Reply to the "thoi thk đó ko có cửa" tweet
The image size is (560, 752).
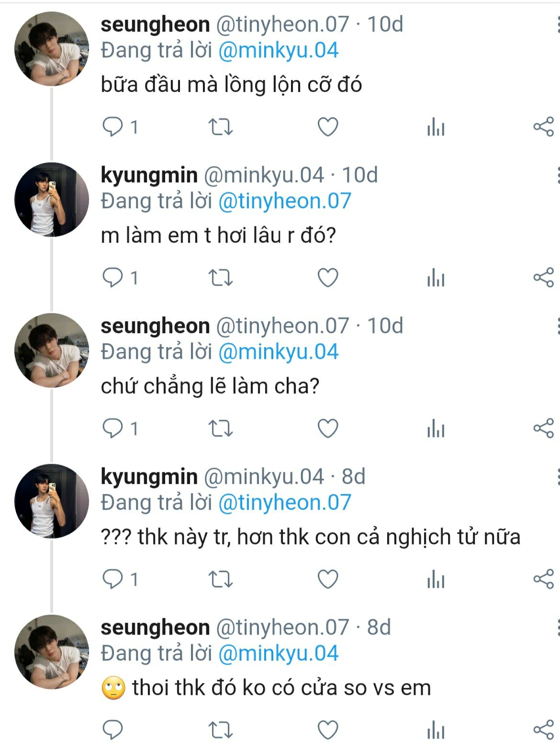point(113,730)
